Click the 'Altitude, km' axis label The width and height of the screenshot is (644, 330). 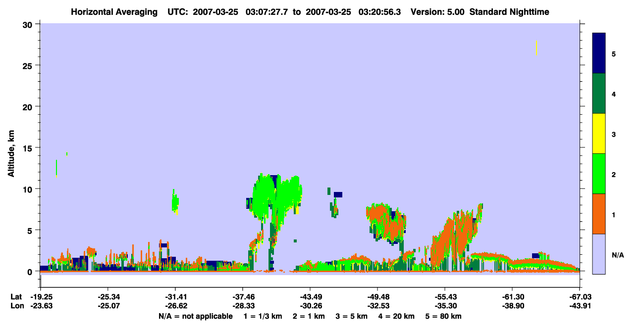(11, 153)
